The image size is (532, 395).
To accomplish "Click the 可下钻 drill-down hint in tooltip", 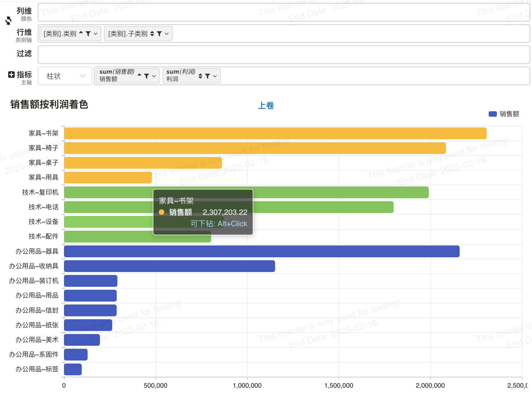I will [x=219, y=224].
